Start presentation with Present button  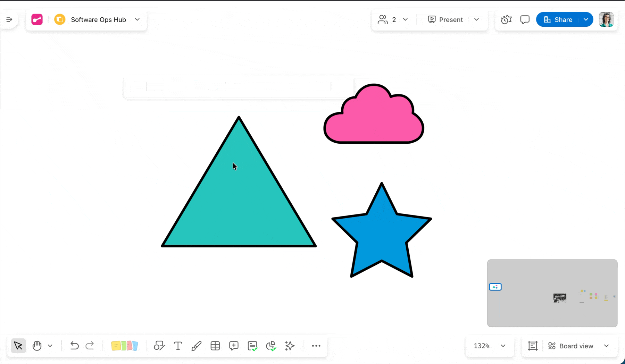coord(445,20)
